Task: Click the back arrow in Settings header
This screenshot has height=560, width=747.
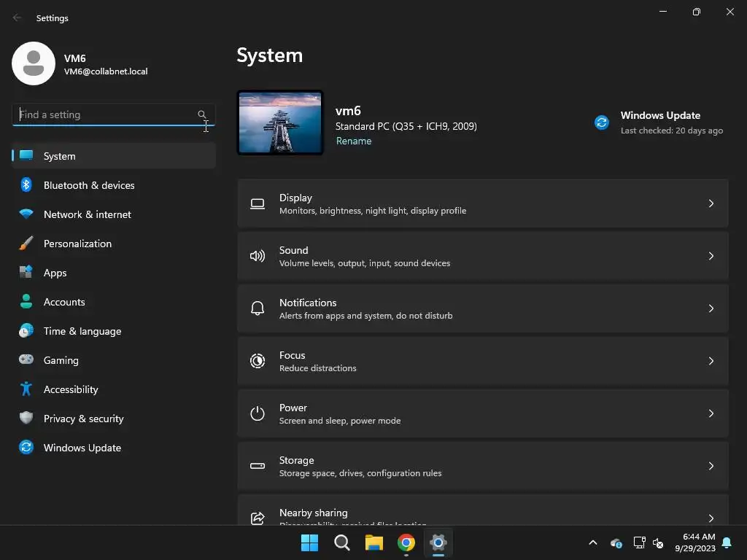Action: pyautogui.click(x=18, y=17)
